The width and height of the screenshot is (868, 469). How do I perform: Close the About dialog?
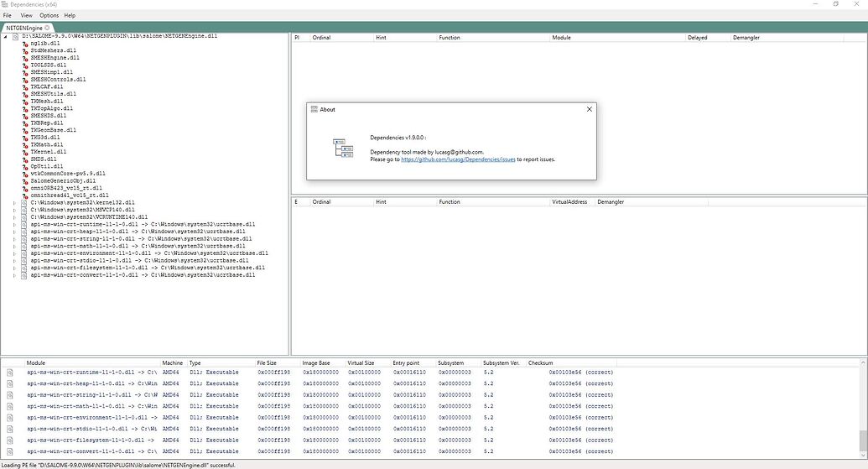coord(589,109)
